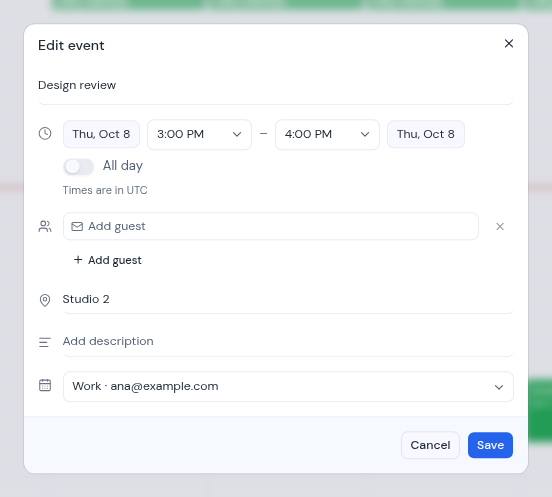Click the All day label
The height and width of the screenshot is (497, 552).
pyautogui.click(x=123, y=166)
